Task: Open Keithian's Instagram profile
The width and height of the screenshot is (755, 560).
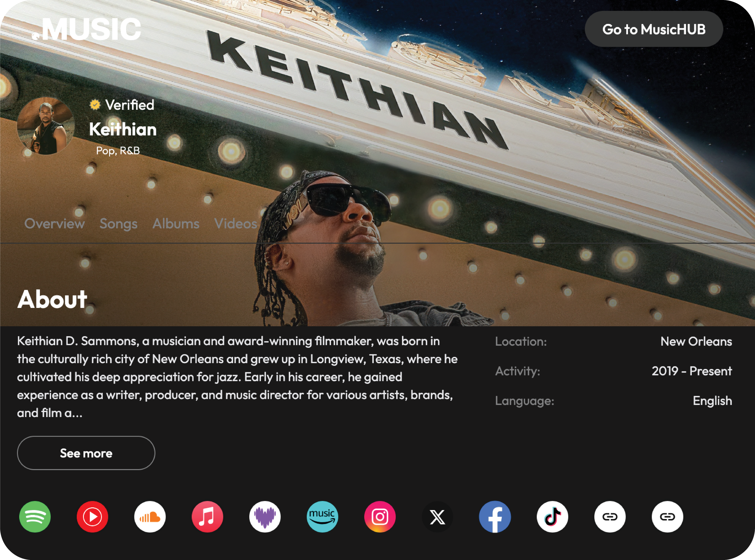Action: 380,517
